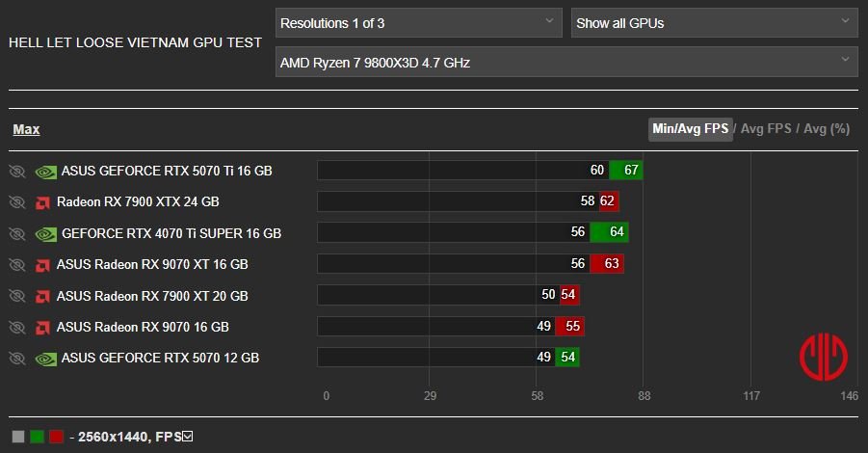Open the Resolutions 1 of 3 dropdown
This screenshot has height=453, width=868.
pos(418,23)
